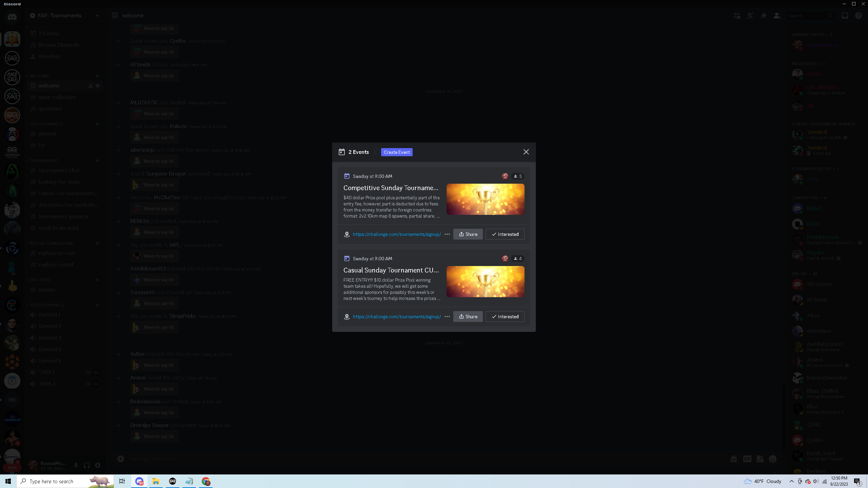Open the GIF picker
This screenshot has width=868, height=488.
pos(747,459)
